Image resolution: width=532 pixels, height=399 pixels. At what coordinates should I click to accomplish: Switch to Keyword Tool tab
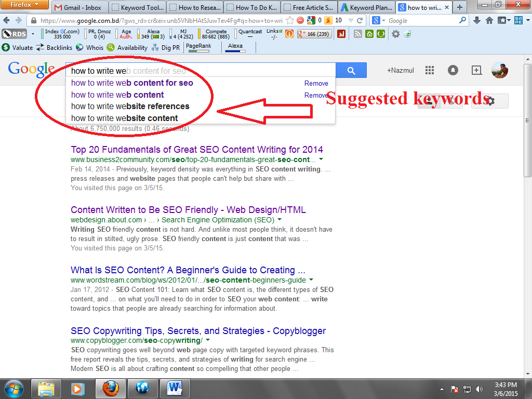138,7
